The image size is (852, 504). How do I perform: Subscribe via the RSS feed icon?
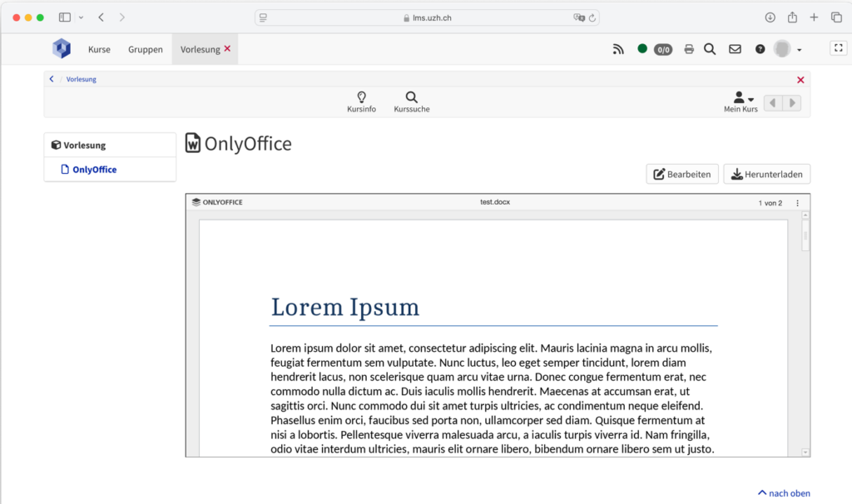coord(618,49)
